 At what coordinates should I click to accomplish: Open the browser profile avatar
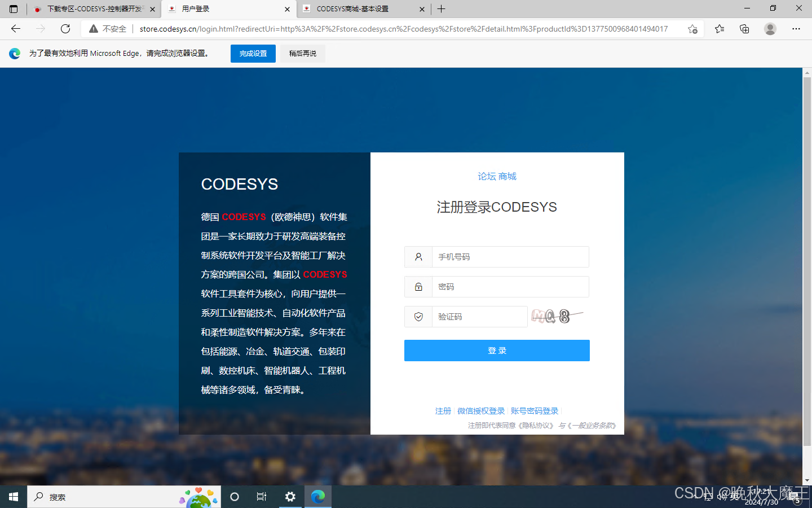pyautogui.click(x=770, y=29)
